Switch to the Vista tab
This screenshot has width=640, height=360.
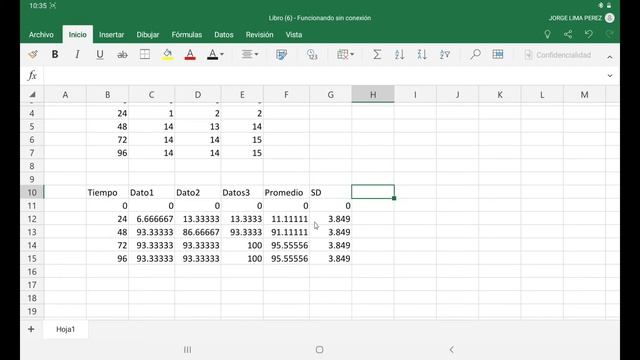294,35
